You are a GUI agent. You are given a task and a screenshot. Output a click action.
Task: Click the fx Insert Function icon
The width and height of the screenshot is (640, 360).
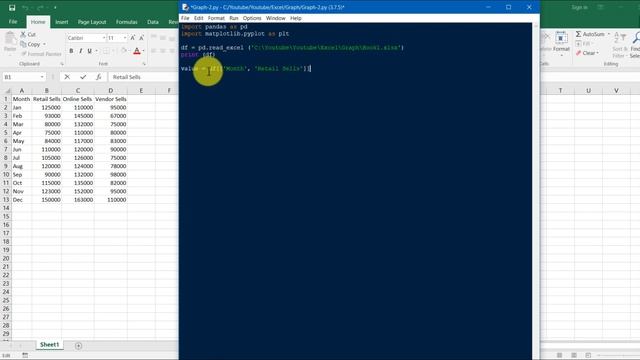[98, 77]
